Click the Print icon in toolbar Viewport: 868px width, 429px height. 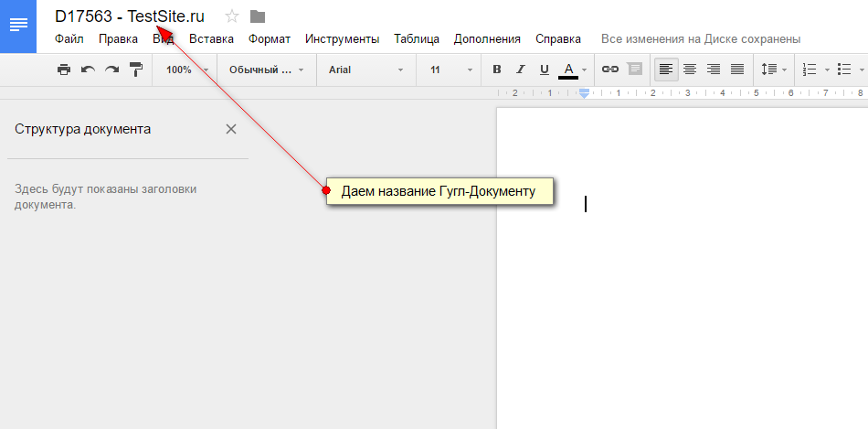click(63, 70)
